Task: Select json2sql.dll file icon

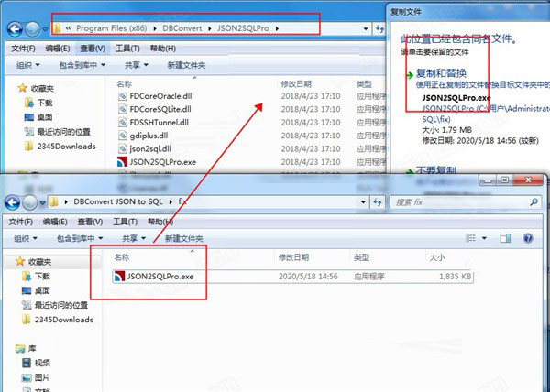Action: pos(123,149)
